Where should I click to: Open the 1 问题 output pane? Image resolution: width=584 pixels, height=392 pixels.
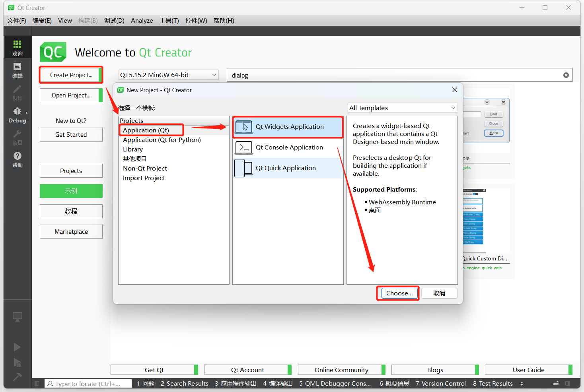coord(146,384)
